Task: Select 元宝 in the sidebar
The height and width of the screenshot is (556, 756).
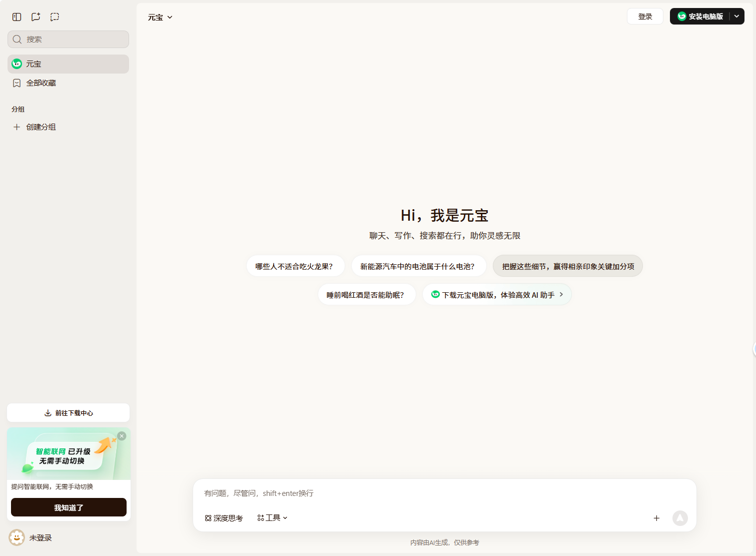Action: 68,64
